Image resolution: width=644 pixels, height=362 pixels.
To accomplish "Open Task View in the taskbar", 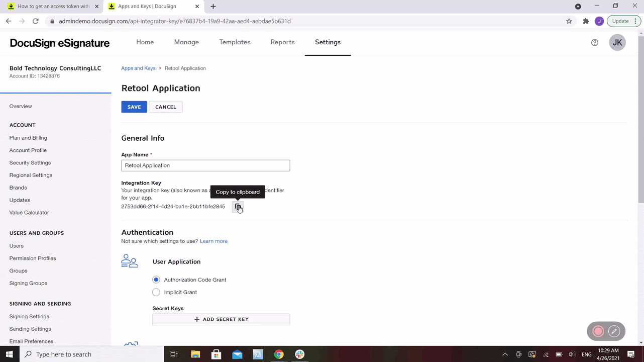I will [x=174, y=354].
